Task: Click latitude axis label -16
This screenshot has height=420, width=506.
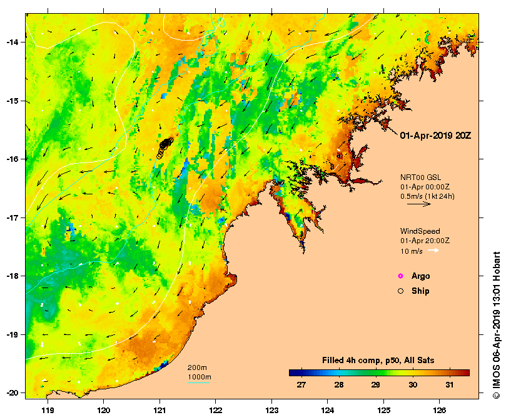Action: tap(13, 159)
